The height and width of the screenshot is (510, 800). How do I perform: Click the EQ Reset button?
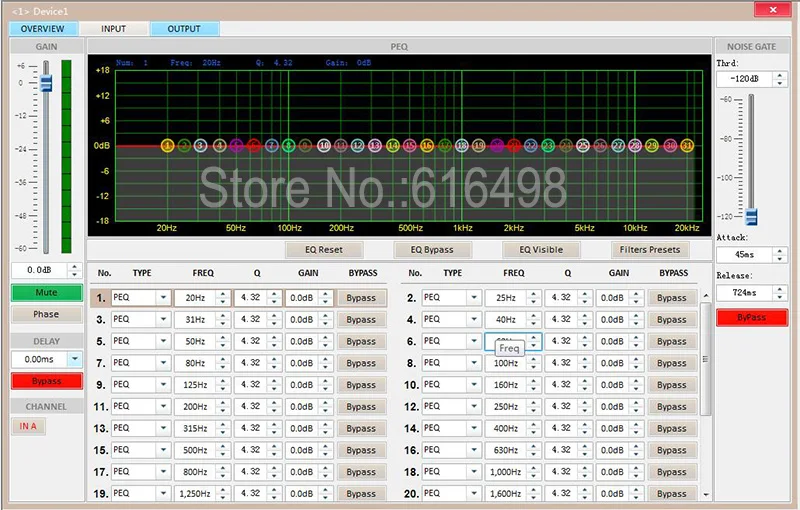[324, 250]
